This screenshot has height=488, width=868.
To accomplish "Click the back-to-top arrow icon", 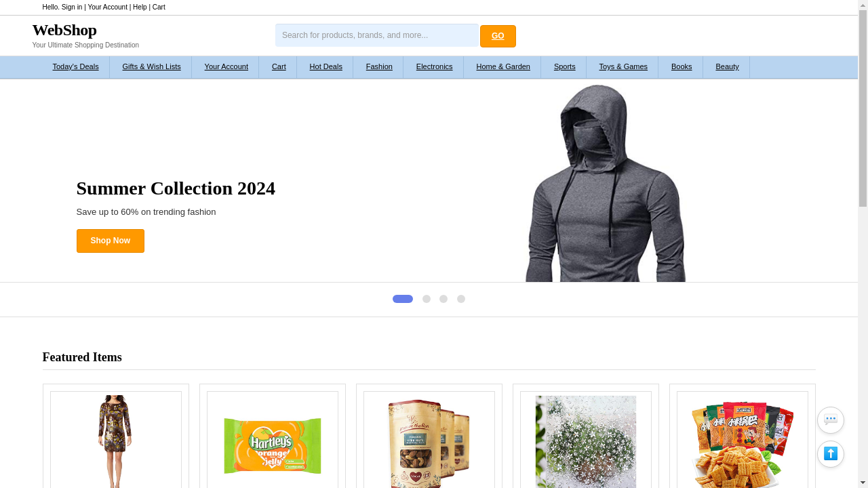I will [830, 453].
